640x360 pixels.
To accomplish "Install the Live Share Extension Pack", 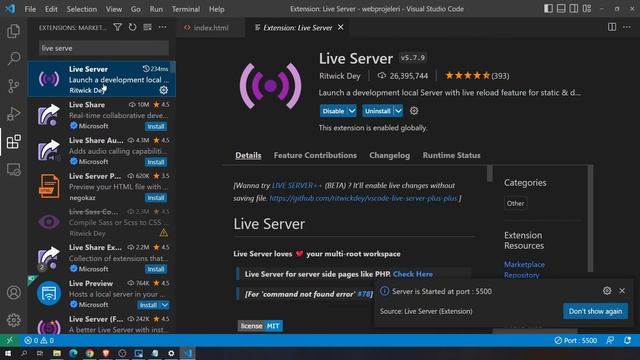I will [x=156, y=269].
